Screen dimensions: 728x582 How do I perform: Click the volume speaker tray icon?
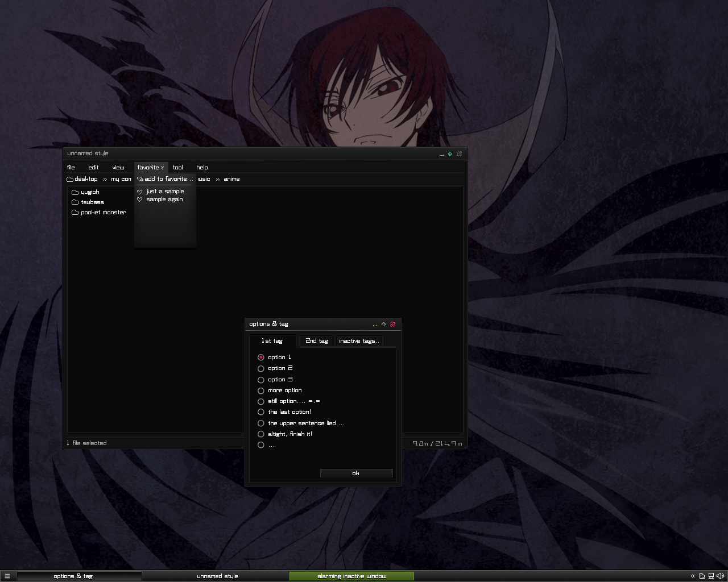tap(720, 576)
